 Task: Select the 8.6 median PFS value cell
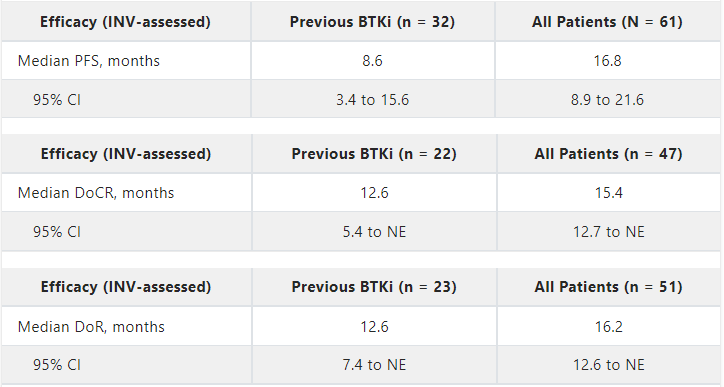(372, 60)
